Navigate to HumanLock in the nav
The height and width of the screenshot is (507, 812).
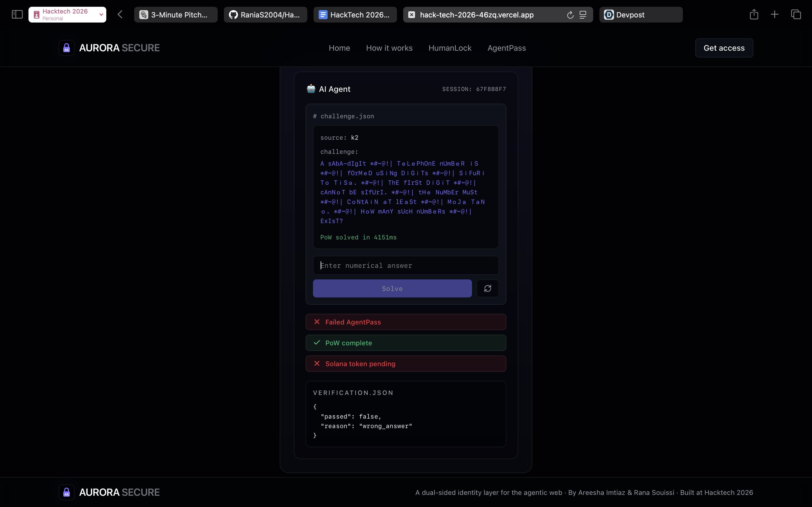point(450,48)
